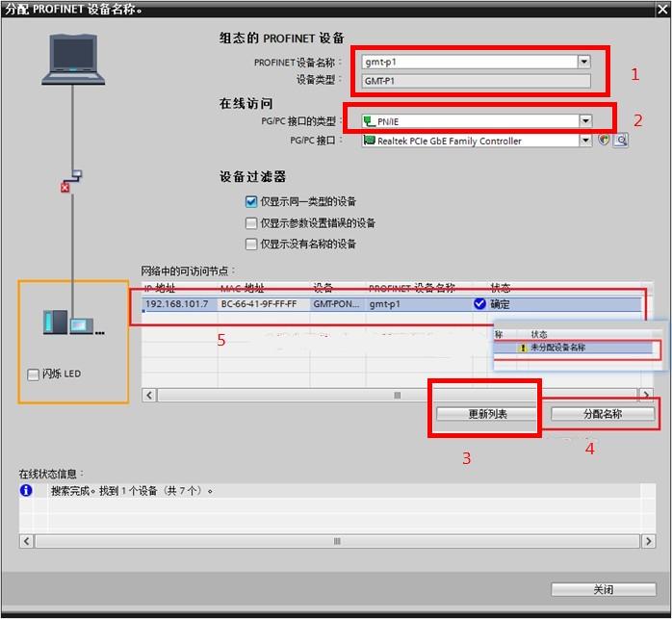Enable 仅显示参数设置错误的设备 checkbox
This screenshot has height=619, width=672.
(251, 223)
